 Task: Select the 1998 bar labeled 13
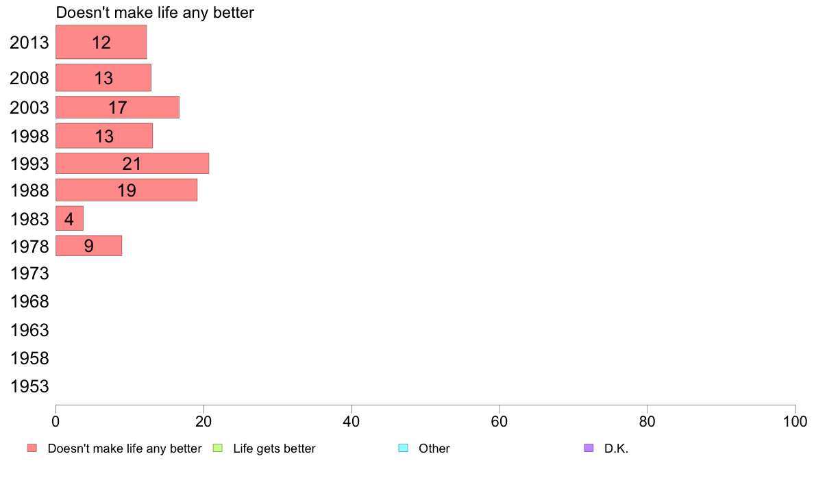[104, 136]
